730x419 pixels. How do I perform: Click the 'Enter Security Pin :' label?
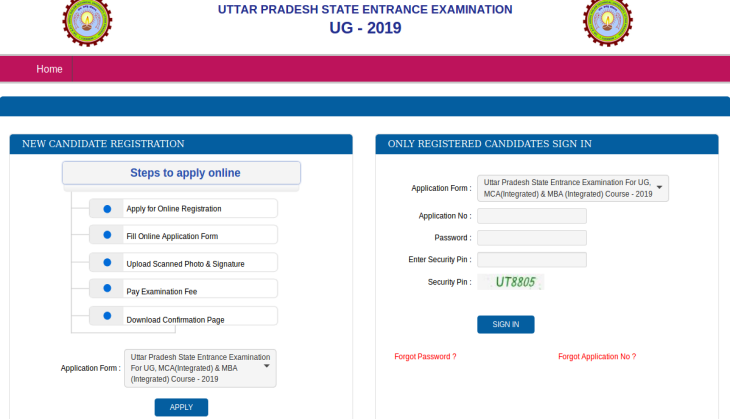point(440,260)
